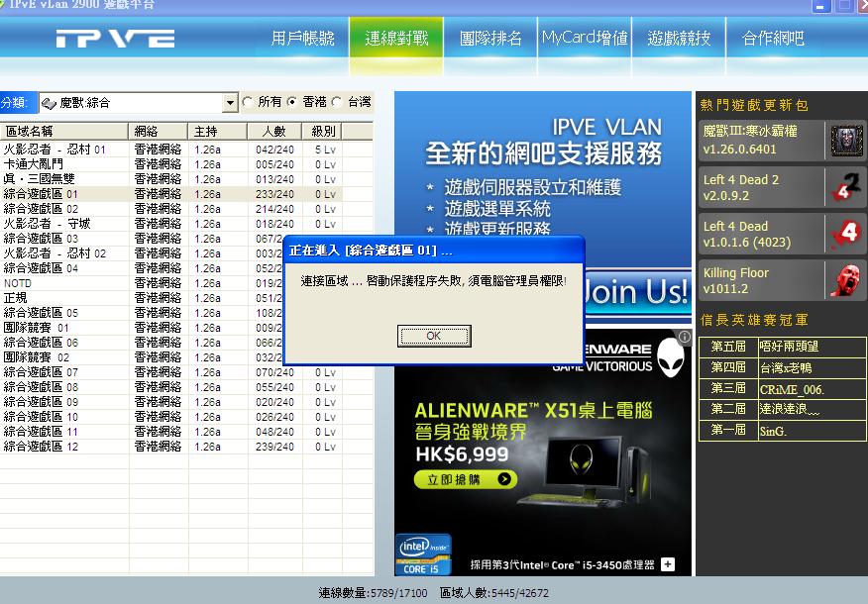Sort by 人數 column header

[274, 132]
